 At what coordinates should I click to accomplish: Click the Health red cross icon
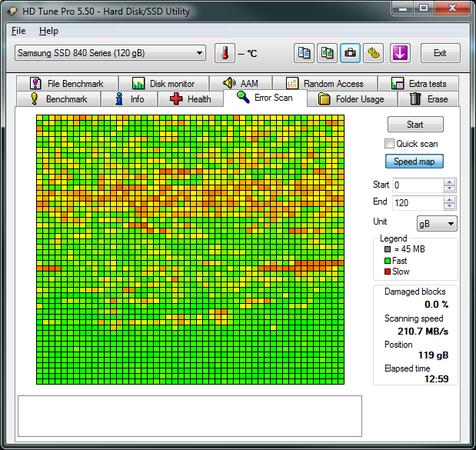(x=176, y=99)
